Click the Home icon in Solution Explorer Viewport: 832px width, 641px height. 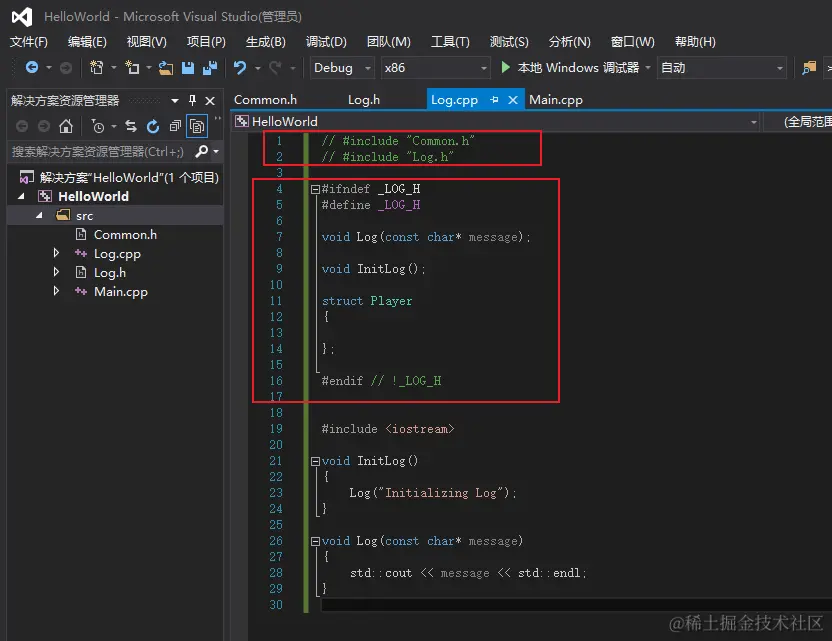pos(66,126)
